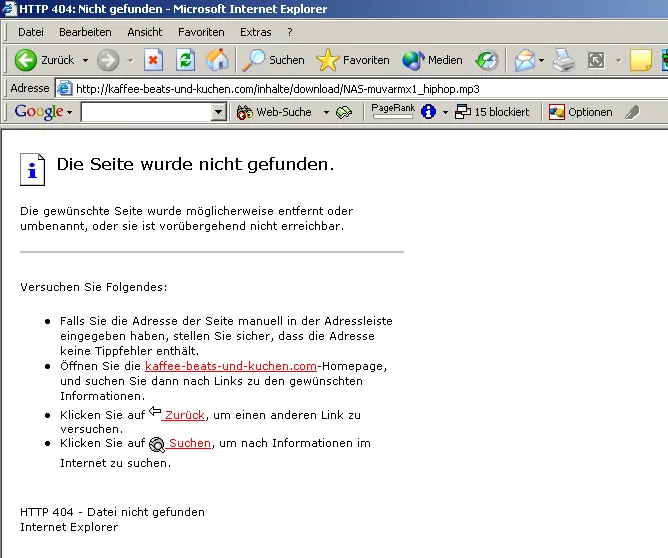Image resolution: width=668 pixels, height=558 pixels.
Task: Click the Internet Explorer title bar icon
Action: pos(9,9)
